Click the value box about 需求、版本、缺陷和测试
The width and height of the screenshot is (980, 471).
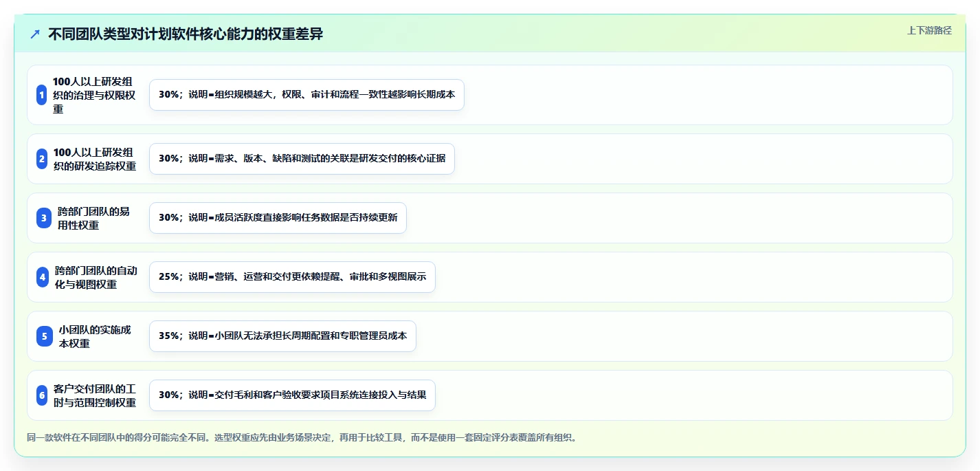[x=302, y=159]
